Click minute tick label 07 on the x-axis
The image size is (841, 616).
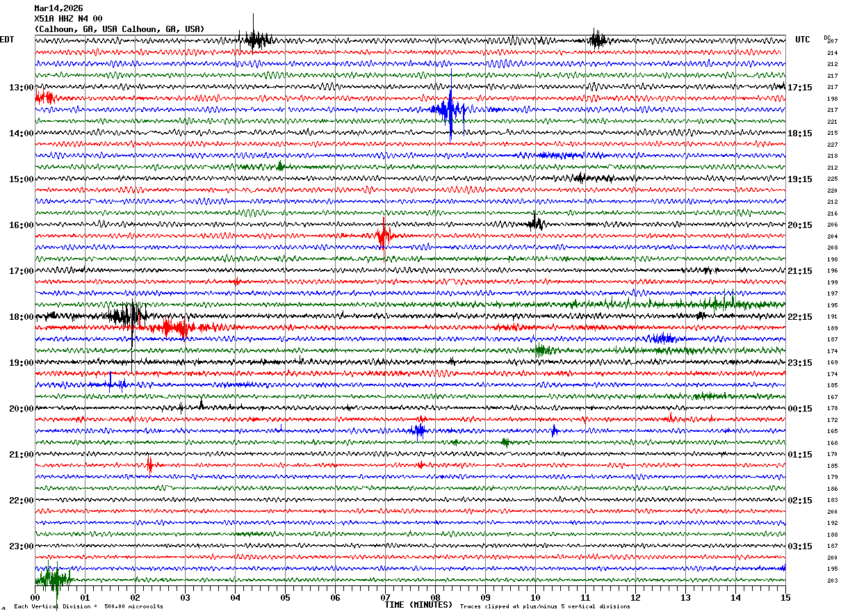(x=385, y=597)
